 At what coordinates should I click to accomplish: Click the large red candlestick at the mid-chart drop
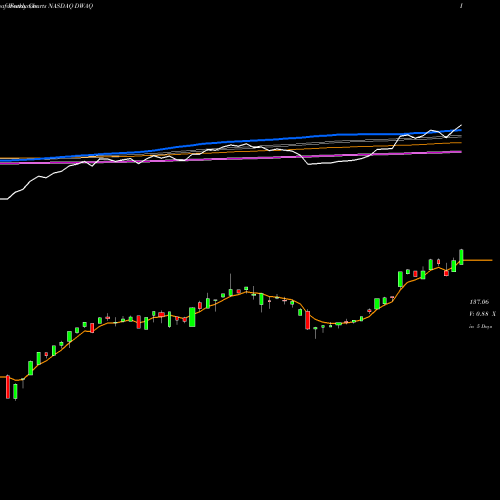click(308, 320)
